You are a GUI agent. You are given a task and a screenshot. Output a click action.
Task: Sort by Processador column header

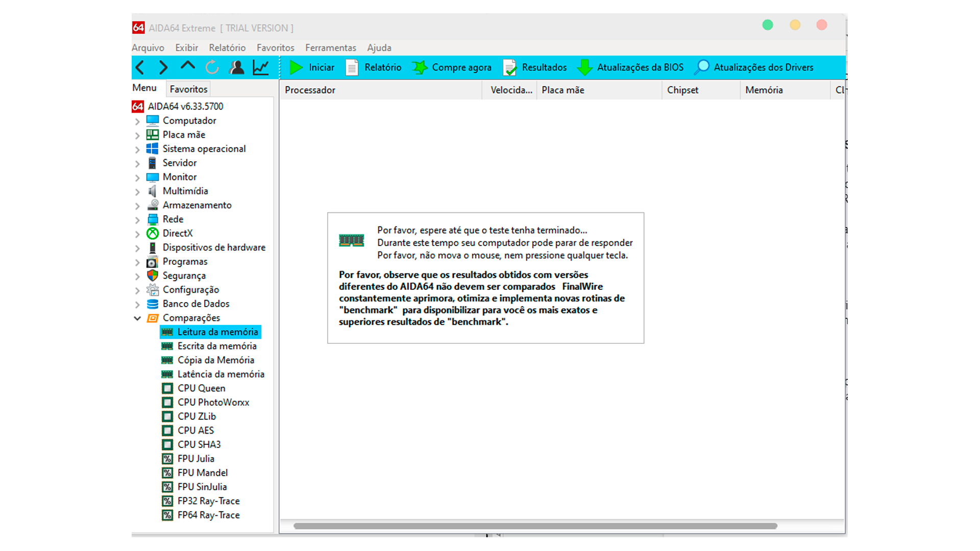[x=381, y=90]
